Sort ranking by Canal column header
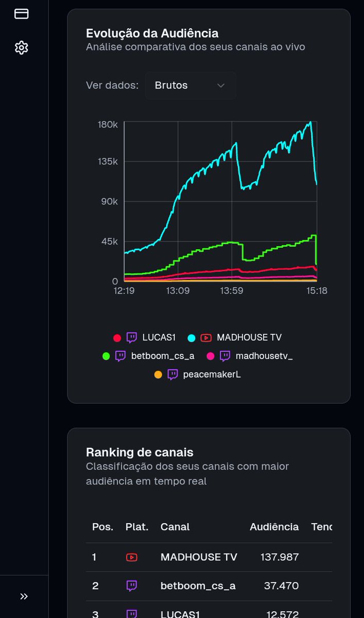This screenshot has height=618, width=364. tap(175, 527)
